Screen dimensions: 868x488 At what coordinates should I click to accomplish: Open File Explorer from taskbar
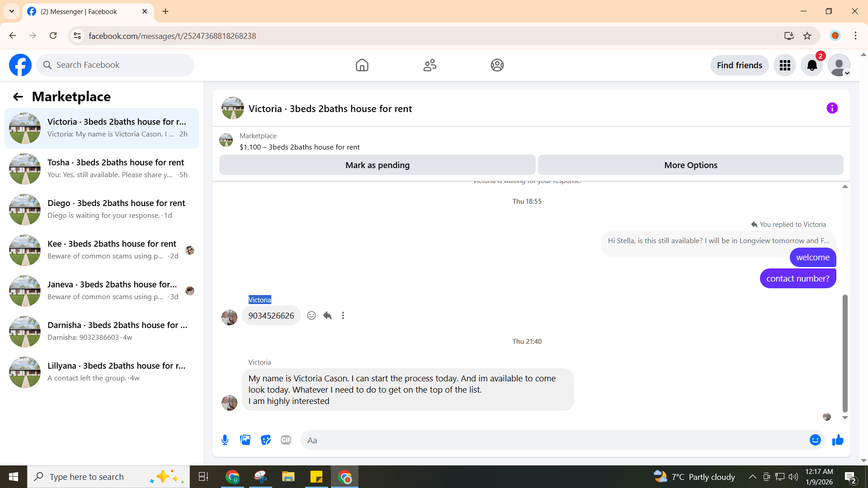(288, 477)
